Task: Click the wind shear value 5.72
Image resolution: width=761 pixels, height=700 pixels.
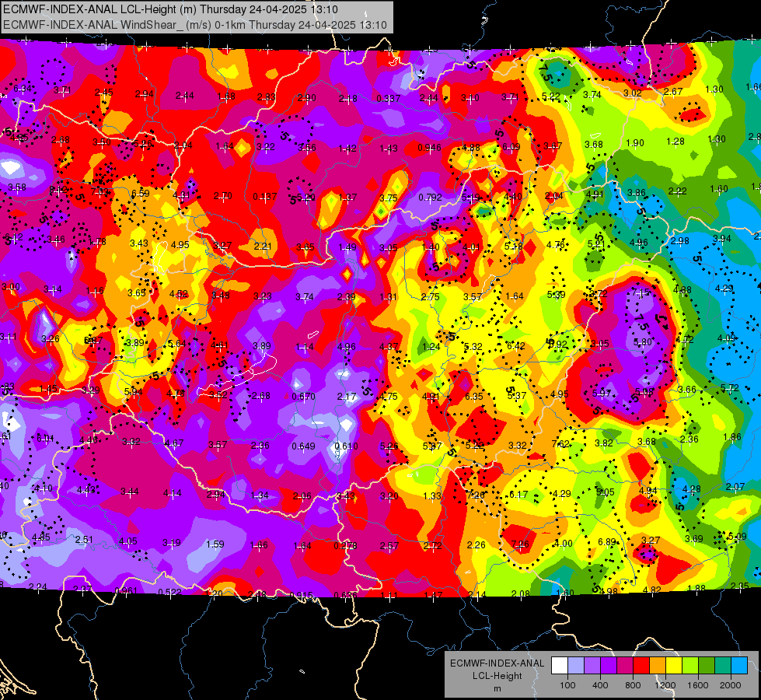Action: 729,387
